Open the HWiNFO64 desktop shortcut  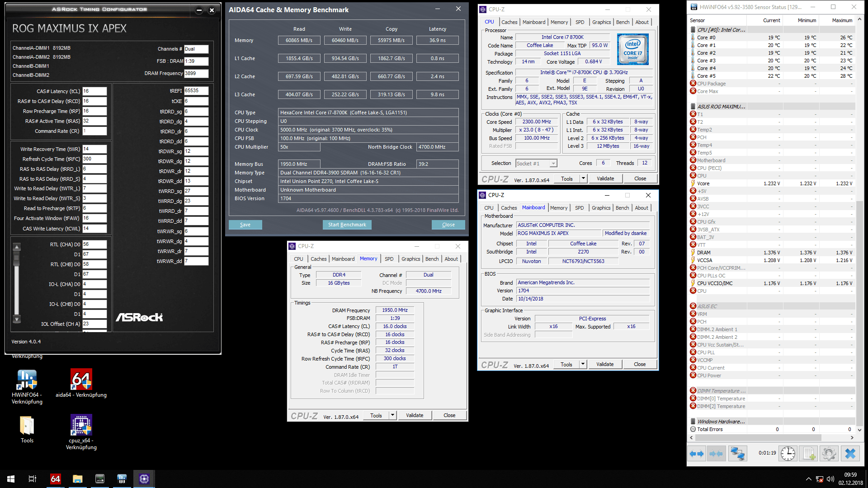pos(27,387)
